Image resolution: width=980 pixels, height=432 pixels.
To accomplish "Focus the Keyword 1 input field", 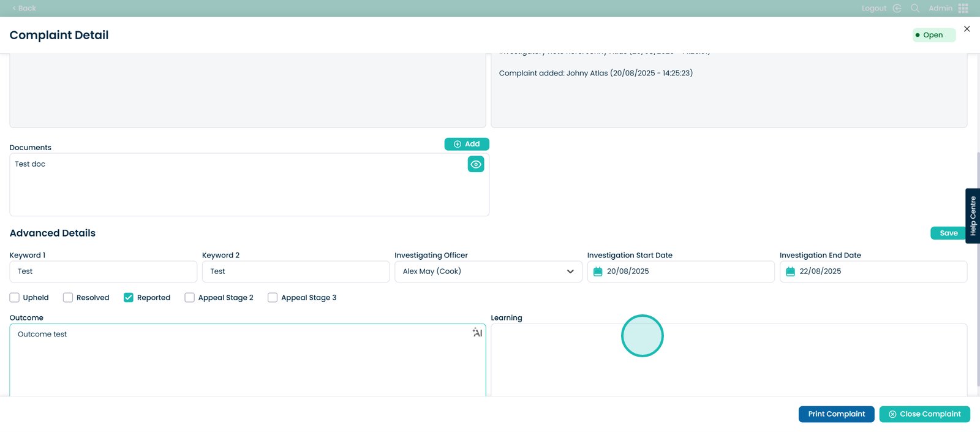I will click(103, 271).
